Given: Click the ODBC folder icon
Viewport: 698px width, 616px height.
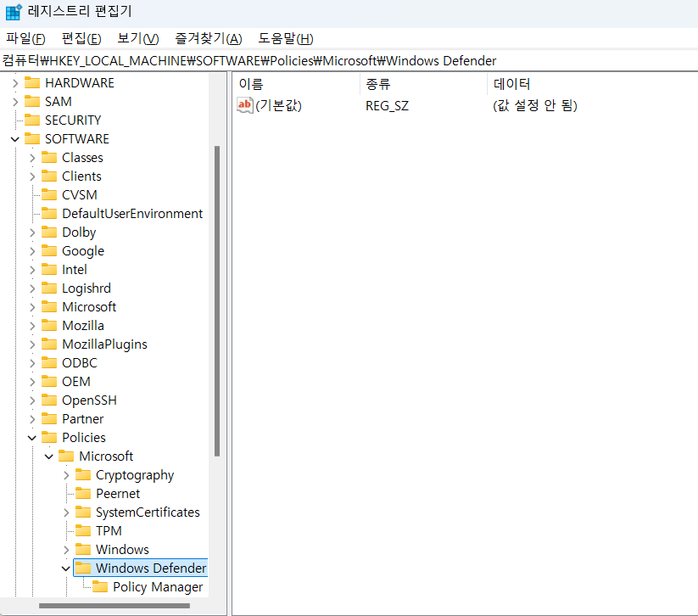Looking at the screenshot, I should (49, 363).
